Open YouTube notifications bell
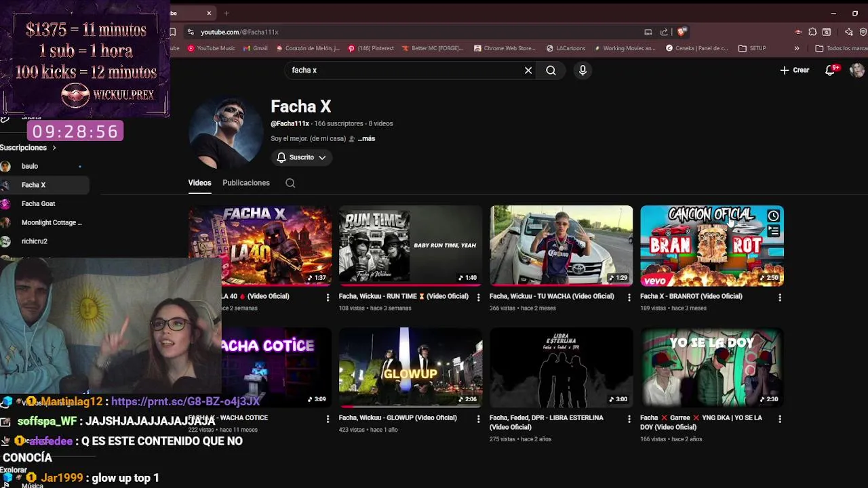 tap(830, 70)
